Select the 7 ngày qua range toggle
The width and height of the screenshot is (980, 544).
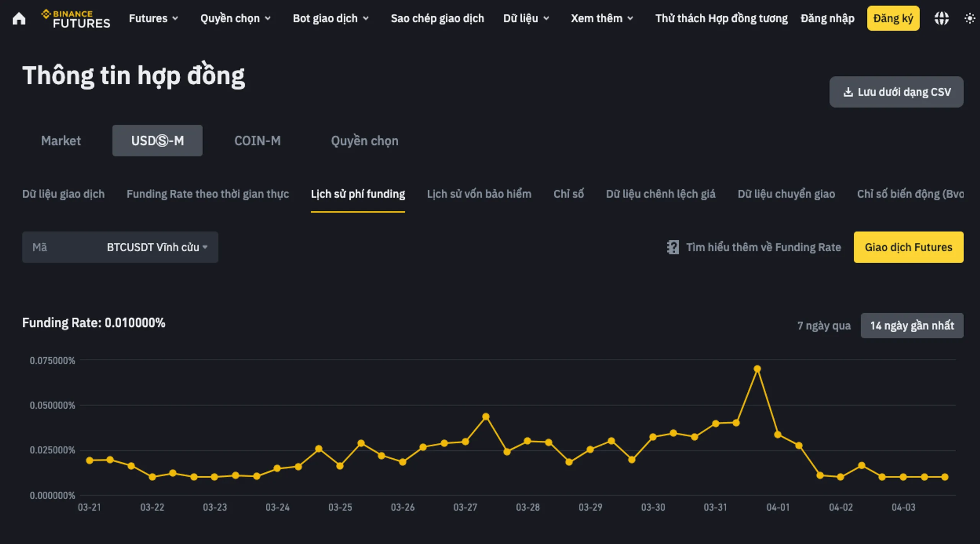pos(824,326)
